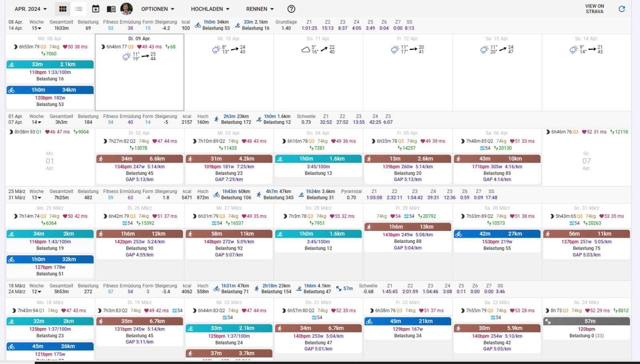This screenshot has width=640, height=364.
Task: Click the bike icon on the 34km ride
Action: pos(12,90)
